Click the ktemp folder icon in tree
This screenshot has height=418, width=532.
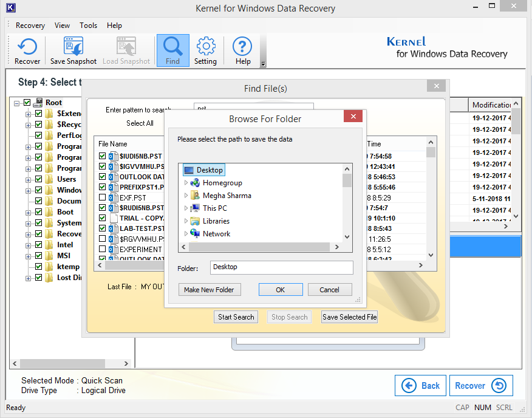pos(49,267)
